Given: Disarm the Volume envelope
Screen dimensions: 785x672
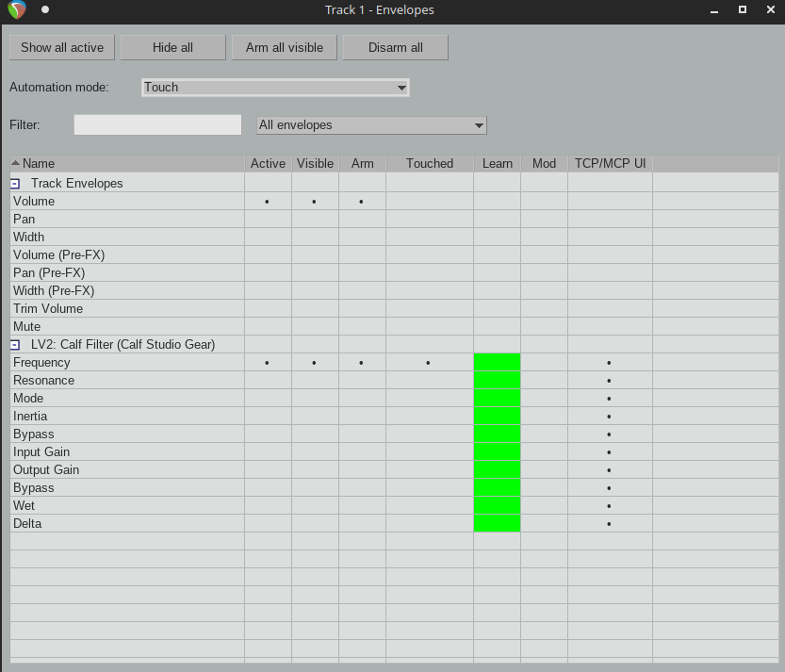Looking at the screenshot, I should click(361, 202).
